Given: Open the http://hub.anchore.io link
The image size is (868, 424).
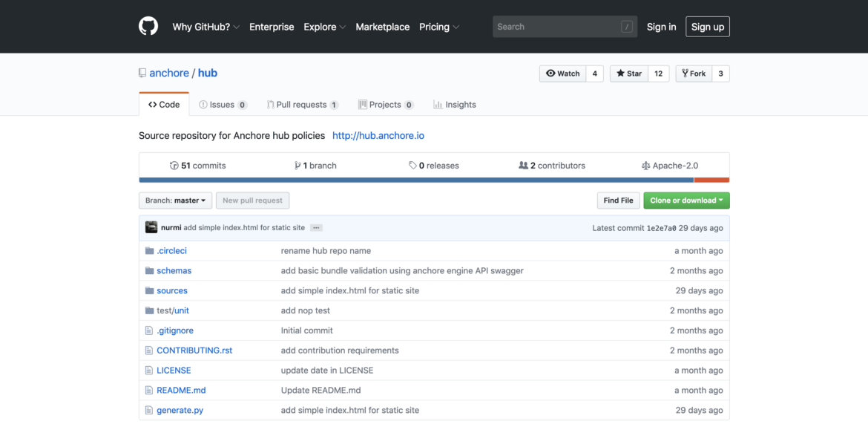Looking at the screenshot, I should [x=378, y=135].
